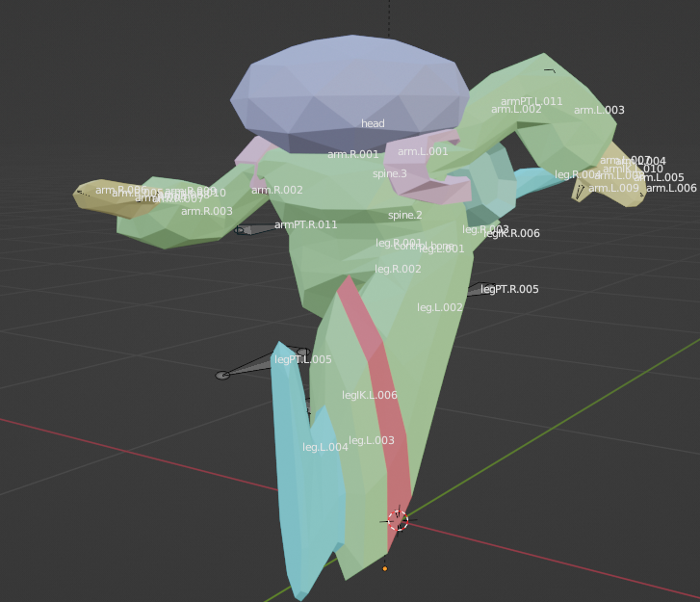The height and width of the screenshot is (602, 700).
Task: Click the 3D cursor crosshair near the foot
Action: point(398,521)
